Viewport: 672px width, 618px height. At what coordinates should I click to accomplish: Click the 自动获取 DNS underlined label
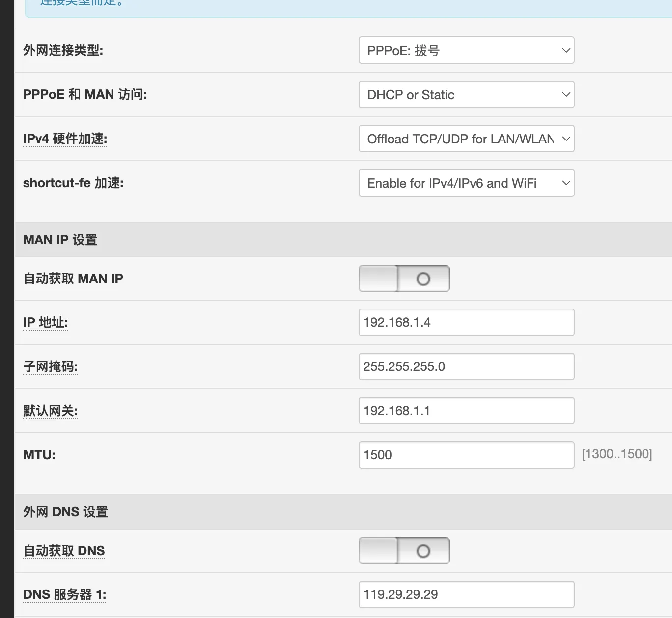tap(64, 551)
